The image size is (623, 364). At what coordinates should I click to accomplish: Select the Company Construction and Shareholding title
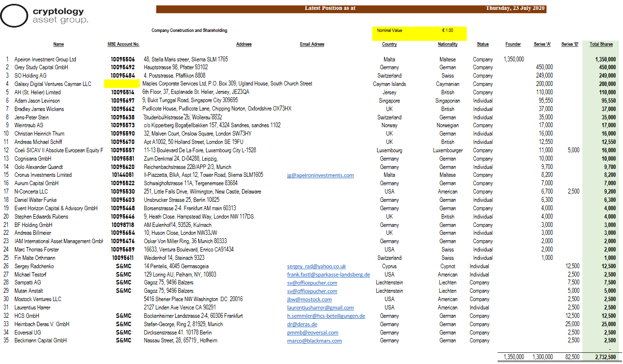(x=189, y=30)
